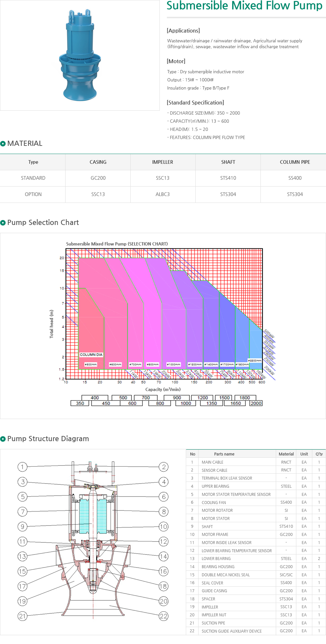Click the STS304 shaft option cell
Screen dimensions: 326x644
(228, 194)
